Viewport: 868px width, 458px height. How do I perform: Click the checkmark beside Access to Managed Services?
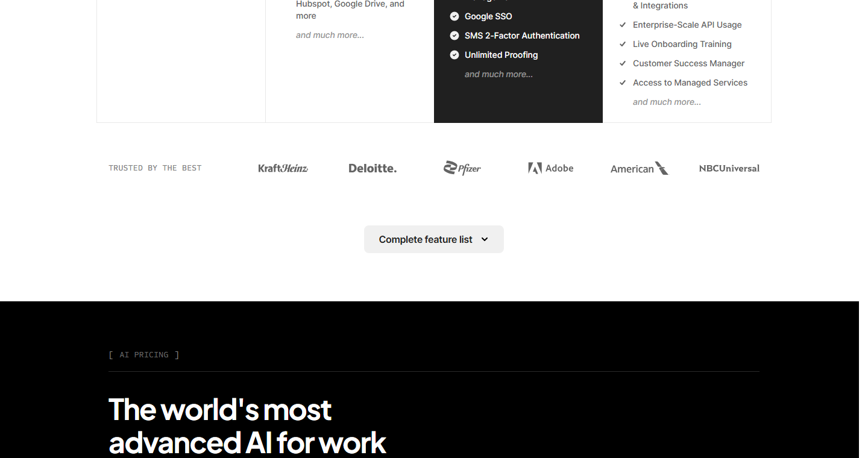[x=623, y=83]
